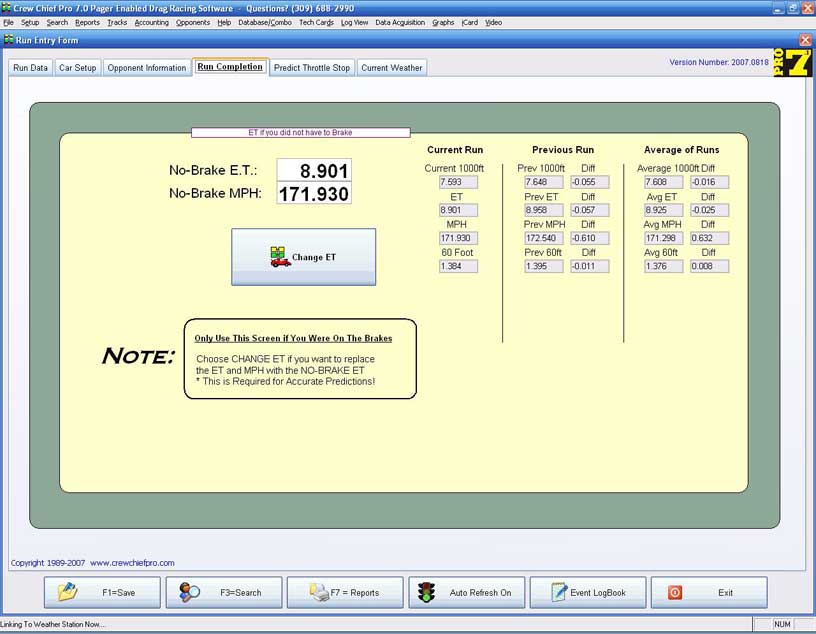Open the Opponents menu

click(193, 22)
